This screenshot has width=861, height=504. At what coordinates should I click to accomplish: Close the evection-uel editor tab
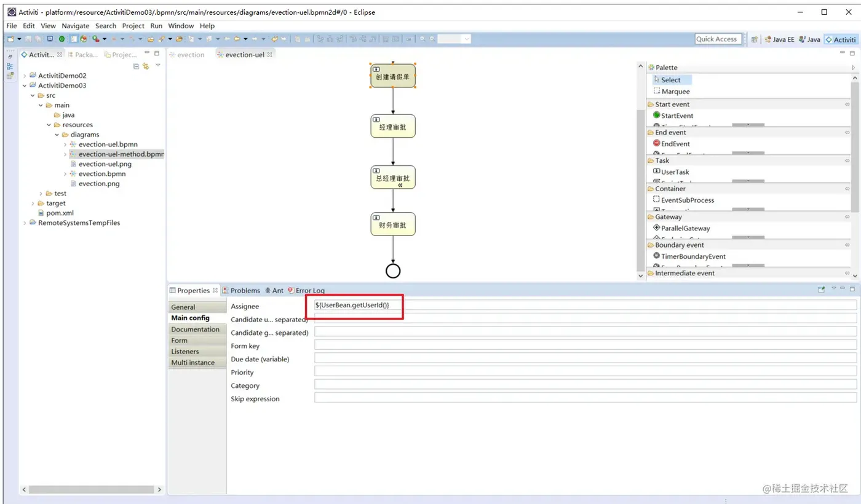(x=269, y=54)
